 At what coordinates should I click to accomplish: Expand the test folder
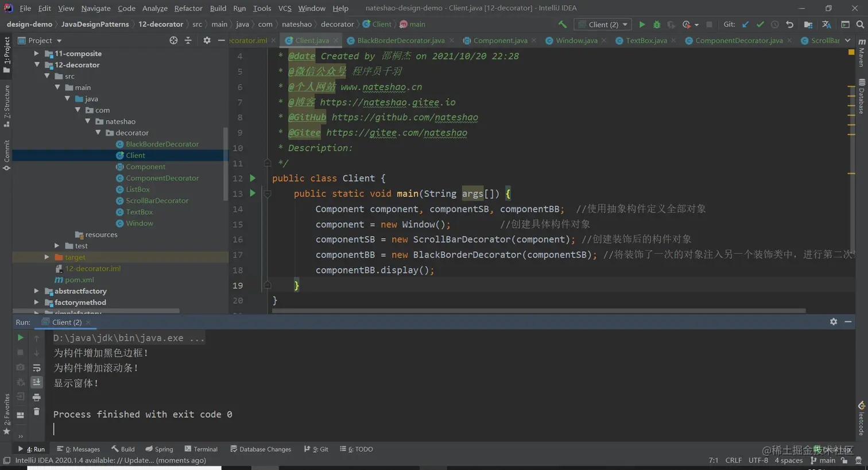pyautogui.click(x=57, y=246)
